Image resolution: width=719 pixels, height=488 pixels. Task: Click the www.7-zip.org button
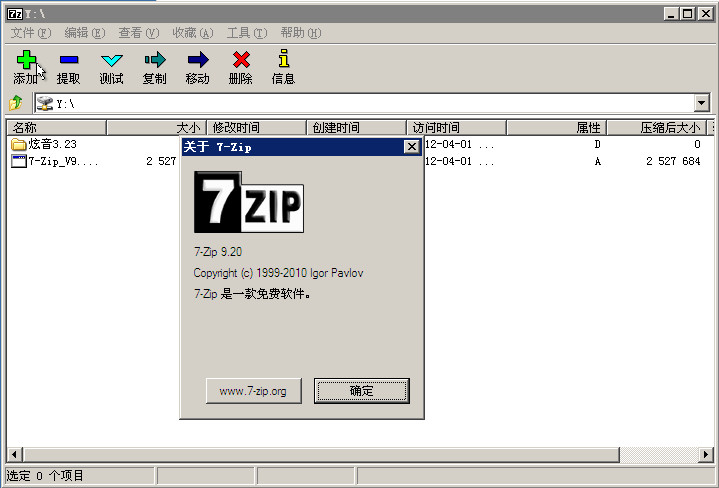pyautogui.click(x=254, y=391)
